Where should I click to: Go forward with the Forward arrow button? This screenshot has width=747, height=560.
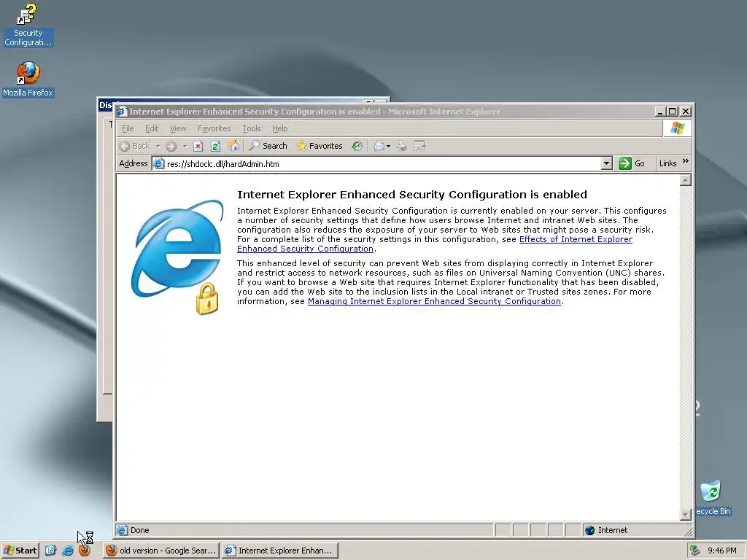(171, 146)
